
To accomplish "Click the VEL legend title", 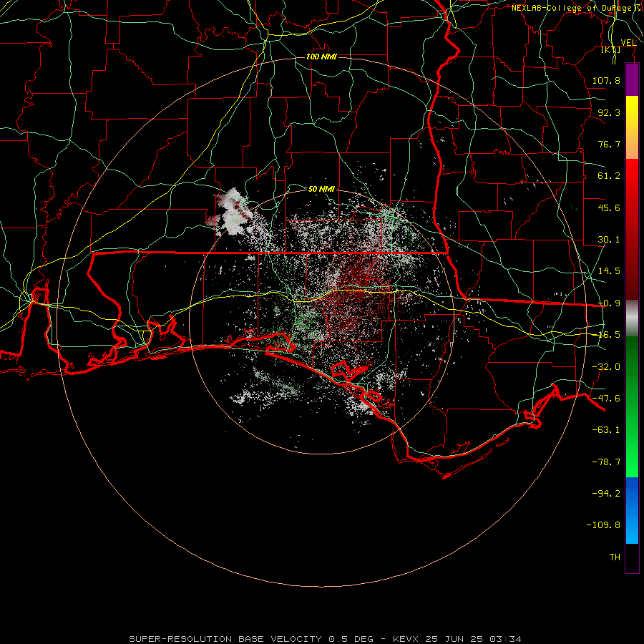I will pyautogui.click(x=628, y=42).
